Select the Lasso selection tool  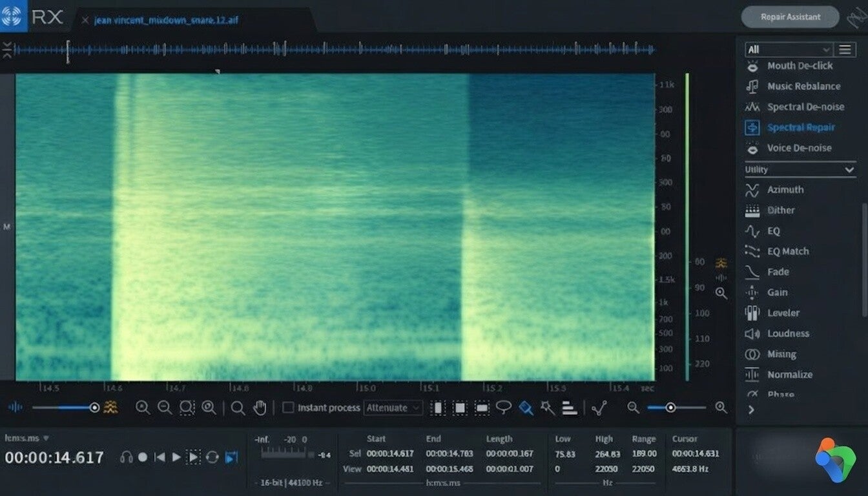pyautogui.click(x=504, y=408)
